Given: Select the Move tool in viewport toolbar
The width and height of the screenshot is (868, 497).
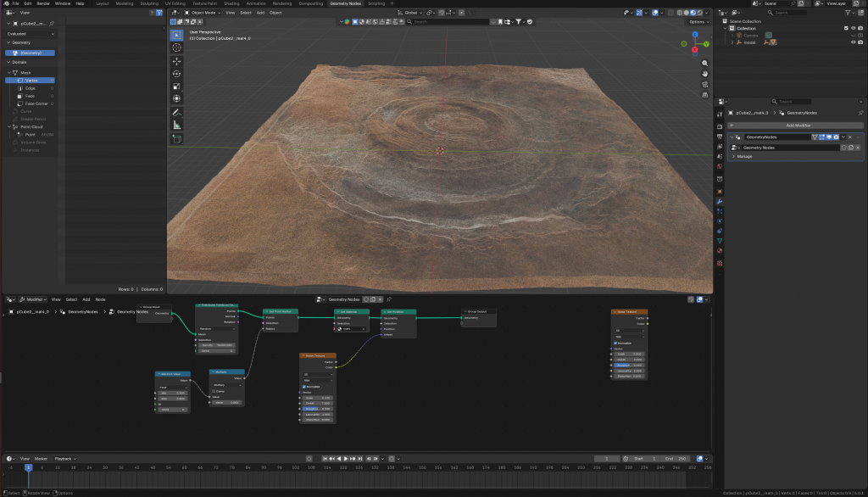Looking at the screenshot, I should click(x=176, y=61).
